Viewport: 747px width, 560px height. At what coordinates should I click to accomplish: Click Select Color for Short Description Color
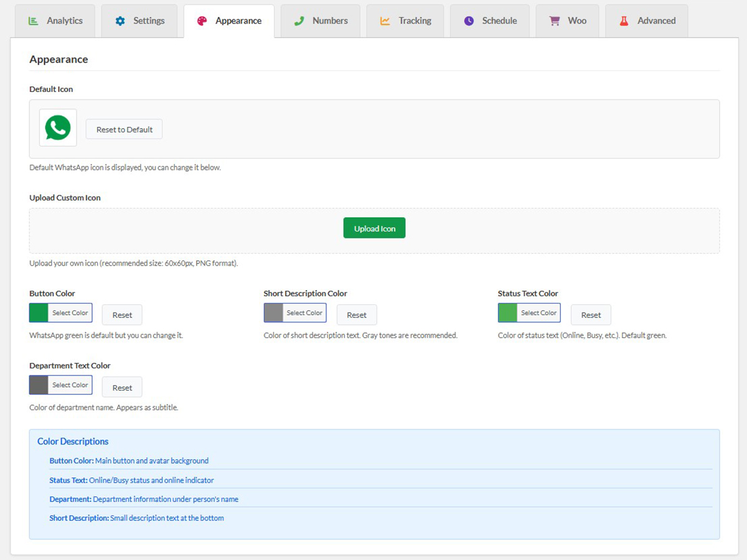pyautogui.click(x=304, y=313)
